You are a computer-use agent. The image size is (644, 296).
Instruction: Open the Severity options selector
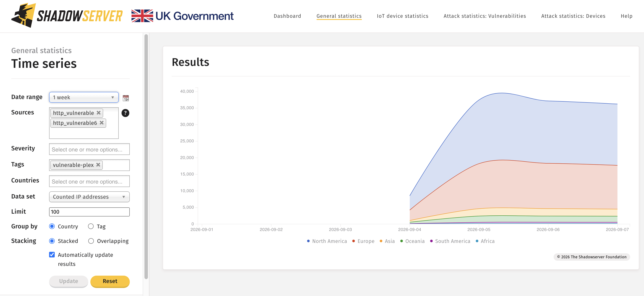click(89, 149)
